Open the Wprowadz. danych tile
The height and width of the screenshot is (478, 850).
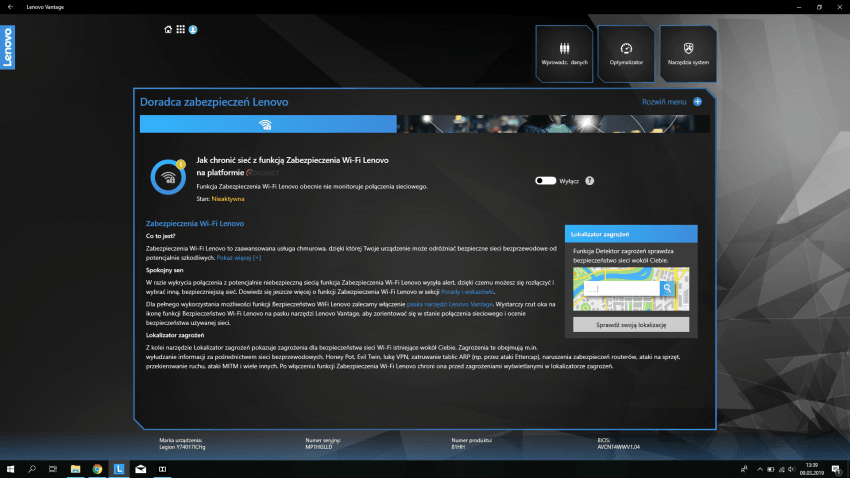click(564, 54)
